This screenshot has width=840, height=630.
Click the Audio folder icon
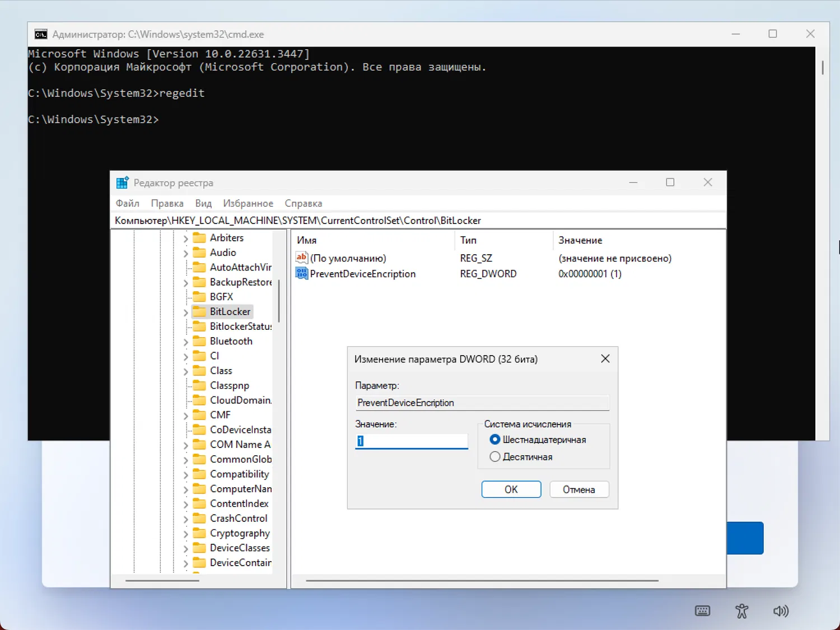[199, 253]
